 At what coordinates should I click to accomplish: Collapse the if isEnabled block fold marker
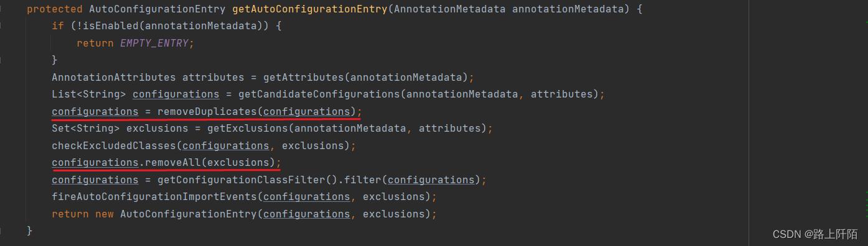[1, 26]
